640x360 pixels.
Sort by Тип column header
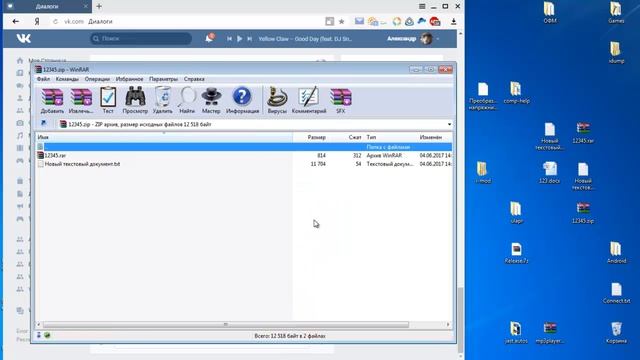click(x=390, y=137)
